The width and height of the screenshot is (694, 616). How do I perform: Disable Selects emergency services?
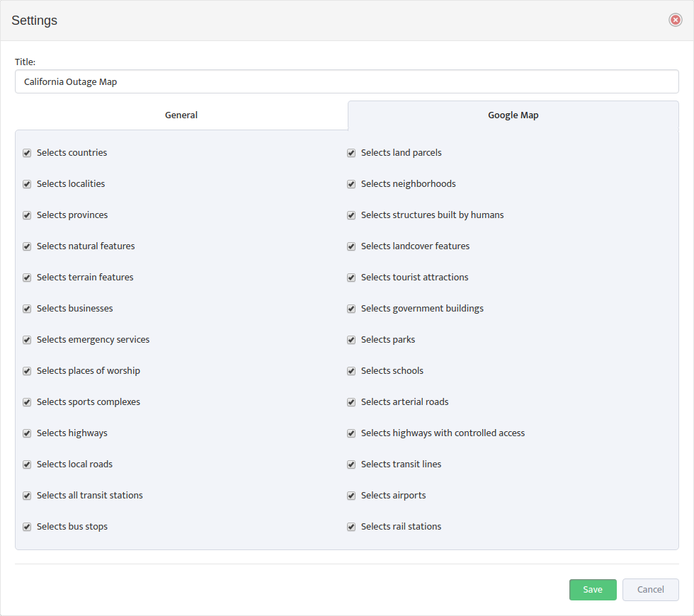(x=27, y=340)
